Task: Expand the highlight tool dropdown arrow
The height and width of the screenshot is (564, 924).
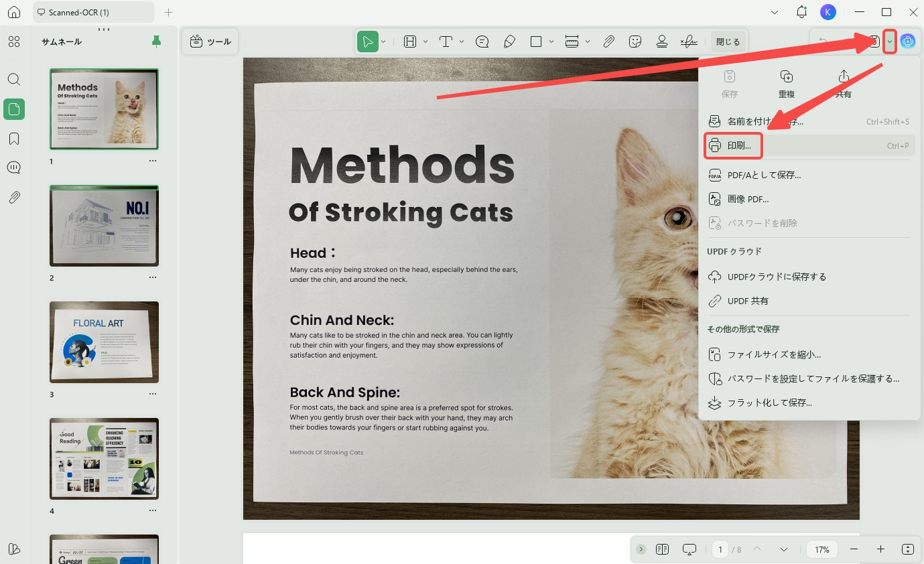Action: click(x=425, y=42)
